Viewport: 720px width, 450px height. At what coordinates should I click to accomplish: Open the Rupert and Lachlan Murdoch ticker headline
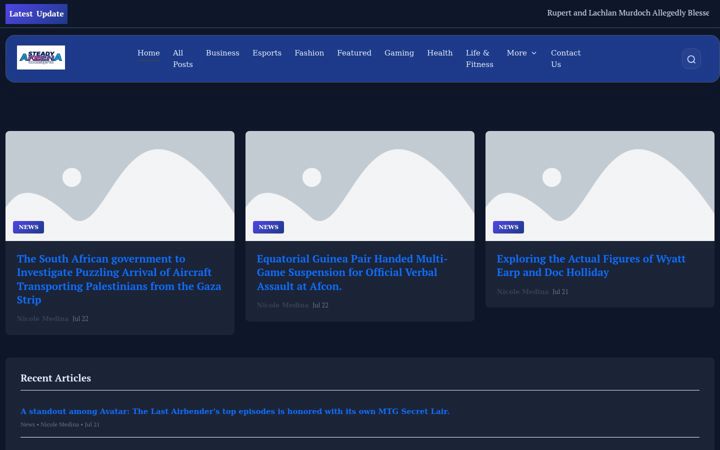point(628,13)
